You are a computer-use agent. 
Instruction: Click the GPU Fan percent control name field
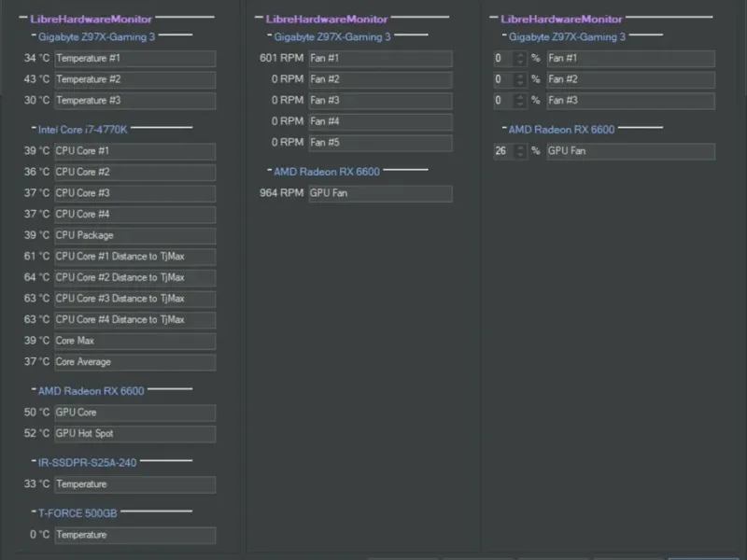tap(631, 151)
